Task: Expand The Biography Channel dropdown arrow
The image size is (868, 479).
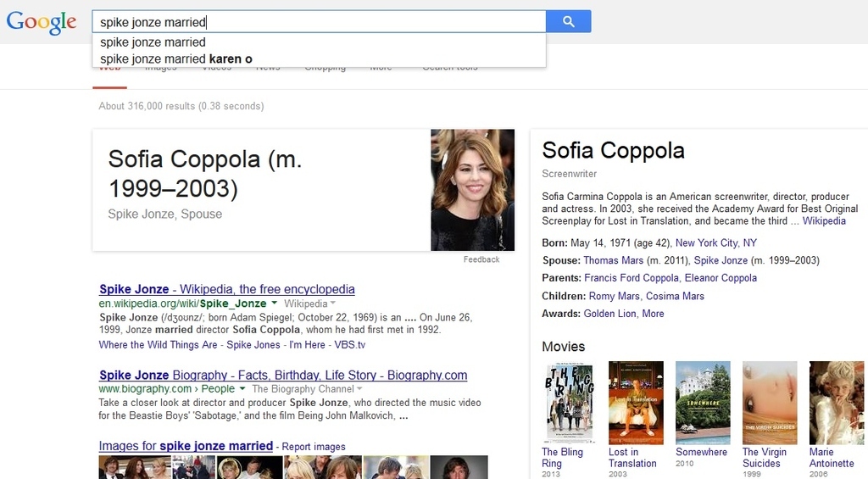Action: coord(359,389)
